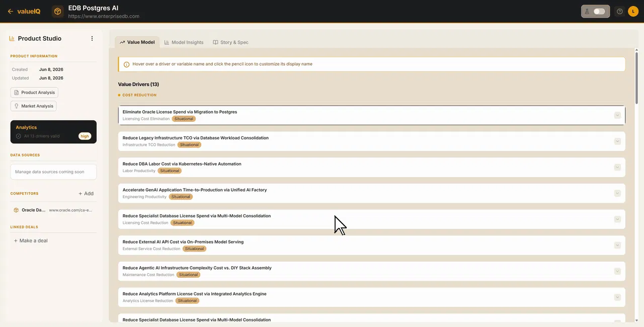Expand Reduce Legacy Infrastructure TCO driver

pyautogui.click(x=617, y=141)
